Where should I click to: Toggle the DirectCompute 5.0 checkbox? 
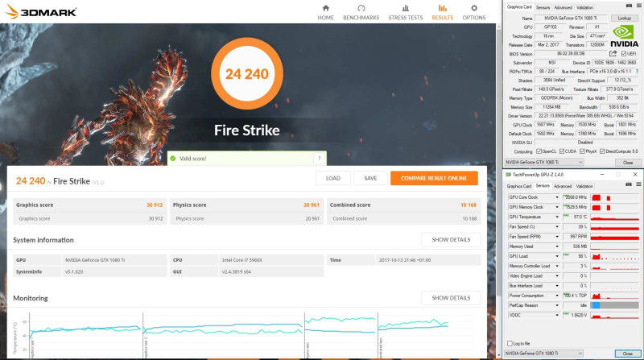coord(602,151)
